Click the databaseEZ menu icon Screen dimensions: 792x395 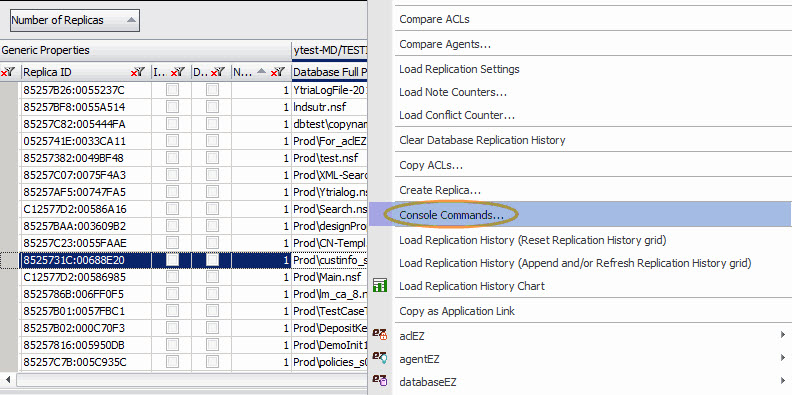tap(379, 380)
